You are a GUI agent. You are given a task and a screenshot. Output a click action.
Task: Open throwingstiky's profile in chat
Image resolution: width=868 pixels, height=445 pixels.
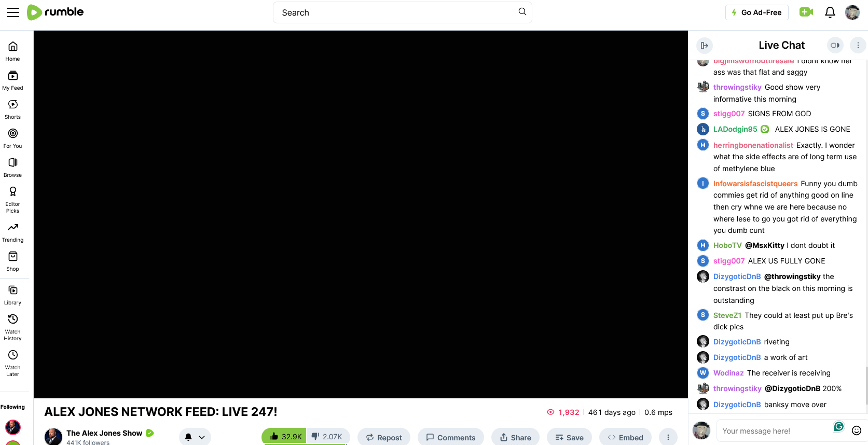(737, 87)
